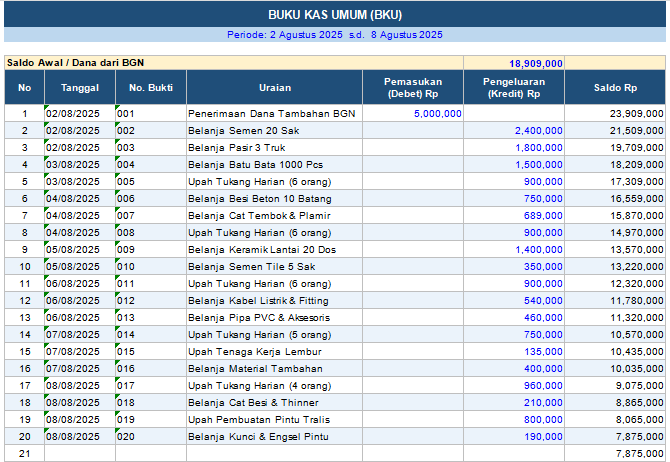
Task: Click the balance 21,509,000 cell
Action: pos(615,130)
